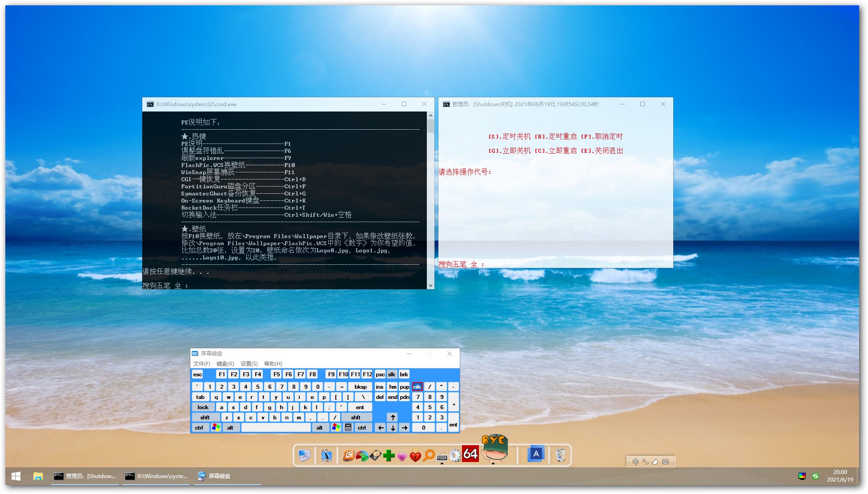Screen dimensions: 868x494
Task: Click the context menu key beside right ctrl
Action: click(x=348, y=427)
